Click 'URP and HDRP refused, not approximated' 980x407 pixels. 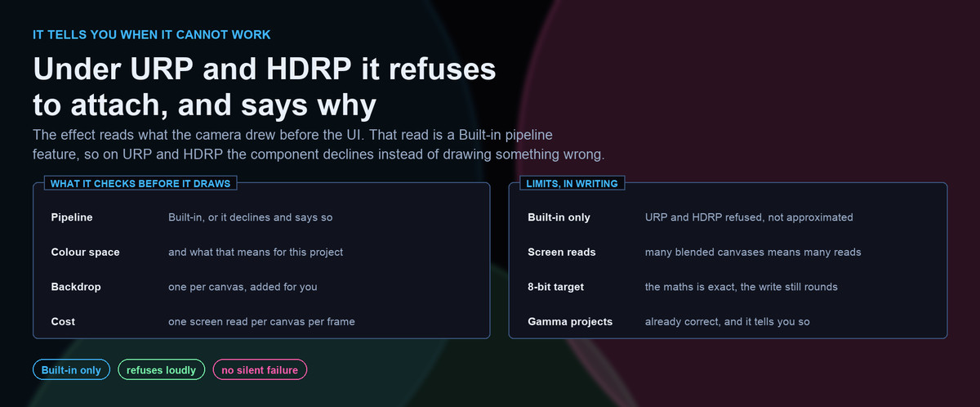[x=749, y=217]
